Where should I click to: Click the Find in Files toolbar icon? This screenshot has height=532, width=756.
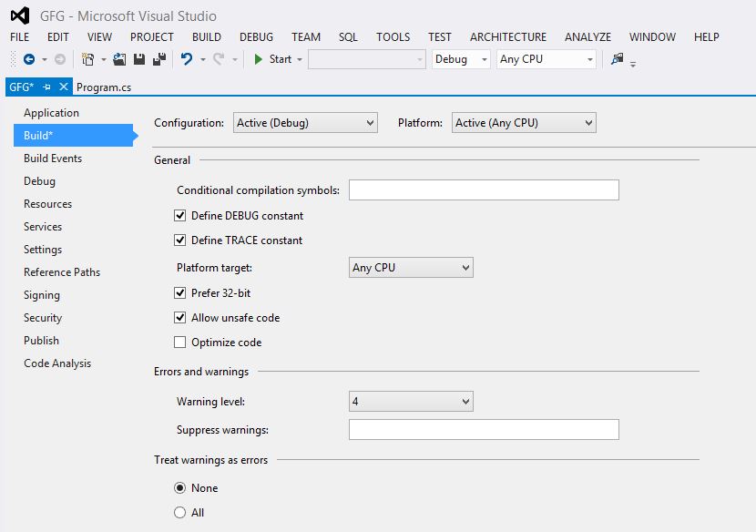[618, 59]
